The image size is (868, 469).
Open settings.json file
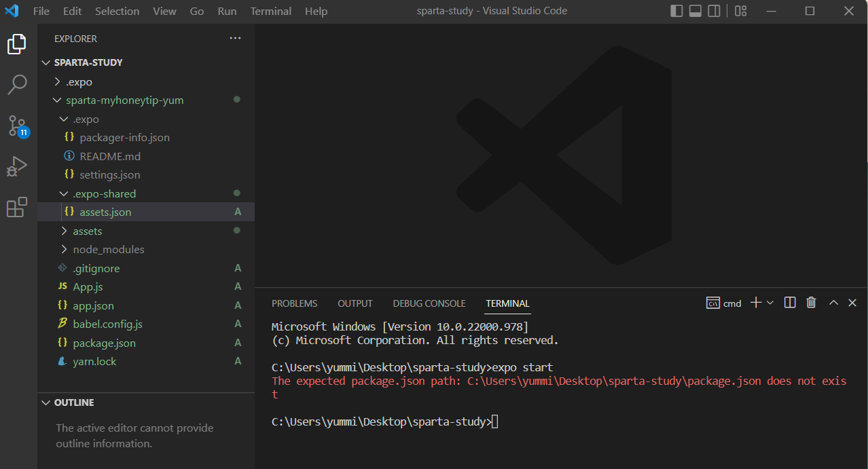point(146,174)
